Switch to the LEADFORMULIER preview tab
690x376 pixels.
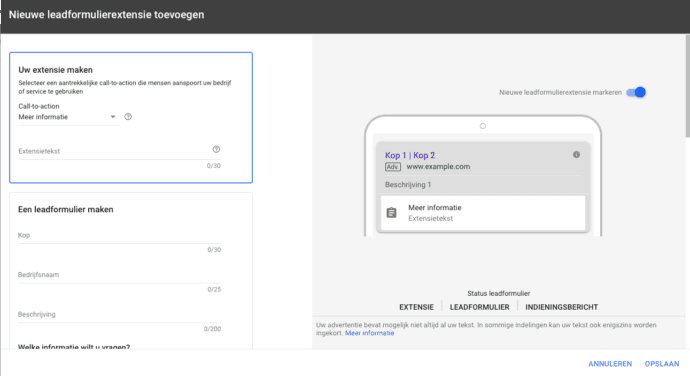(479, 307)
